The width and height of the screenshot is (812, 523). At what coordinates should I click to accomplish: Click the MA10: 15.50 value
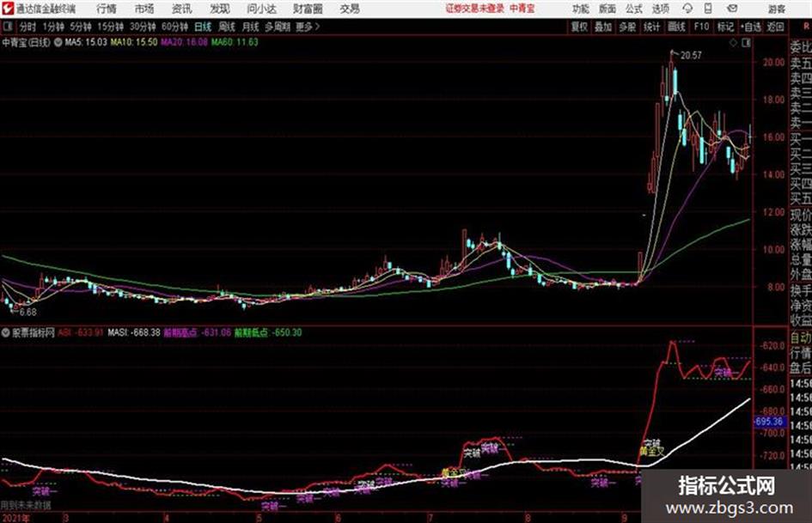click(x=133, y=42)
